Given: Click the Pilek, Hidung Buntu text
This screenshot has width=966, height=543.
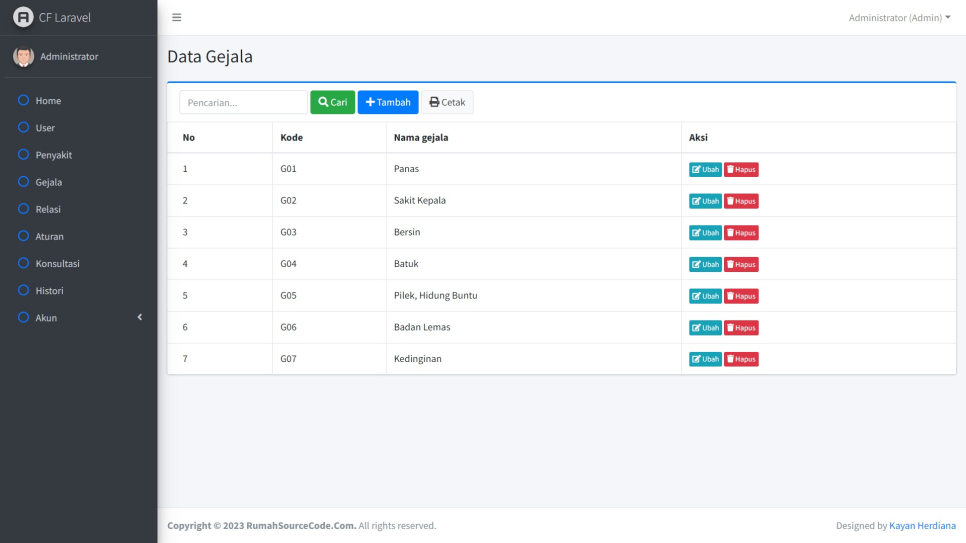Looking at the screenshot, I should coord(436,295).
